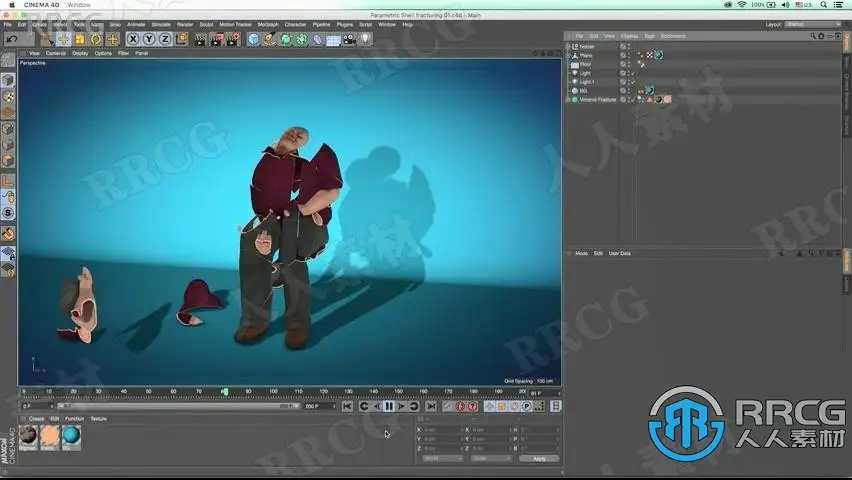Toggle the Parameter keyframe P icon
The width and height of the screenshot is (852, 480).
point(527,406)
